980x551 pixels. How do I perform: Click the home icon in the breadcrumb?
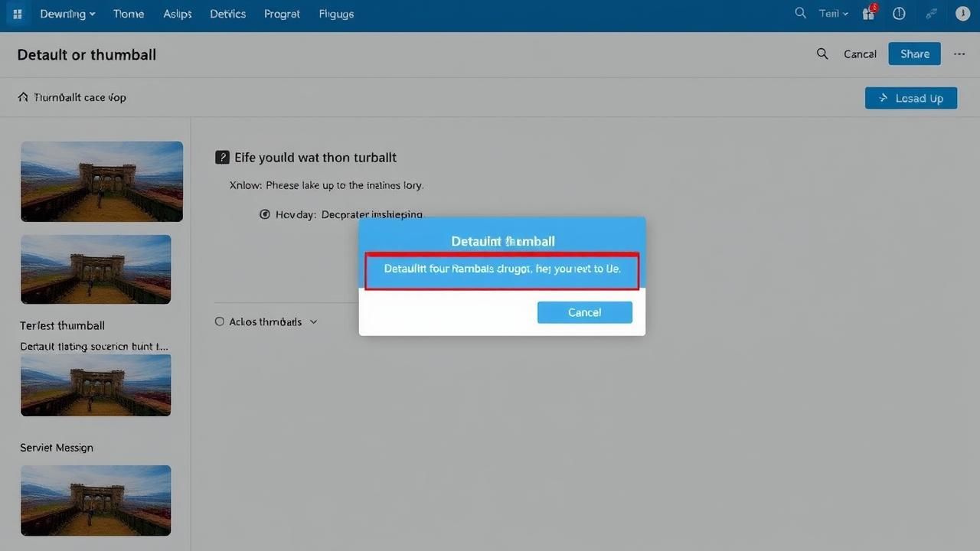pos(23,97)
